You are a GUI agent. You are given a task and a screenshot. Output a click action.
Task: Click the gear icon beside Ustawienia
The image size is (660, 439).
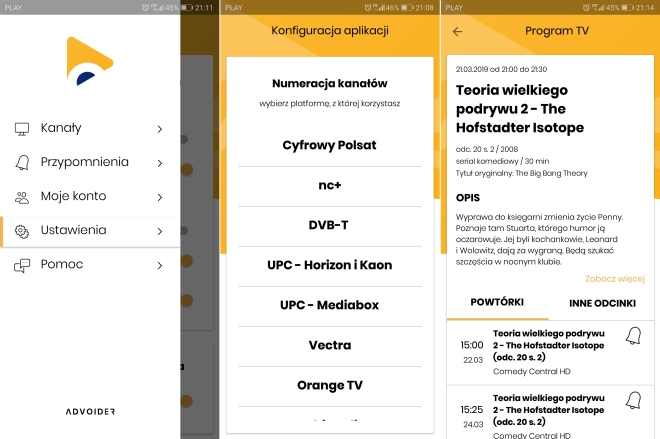pyautogui.click(x=22, y=231)
